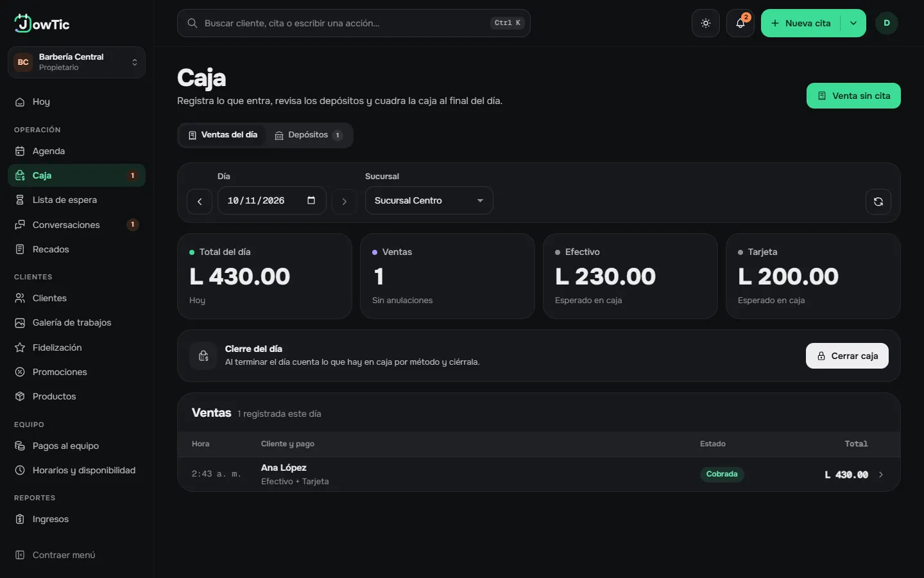Open the Sucursal Centro dropdown
924x578 pixels.
(429, 200)
